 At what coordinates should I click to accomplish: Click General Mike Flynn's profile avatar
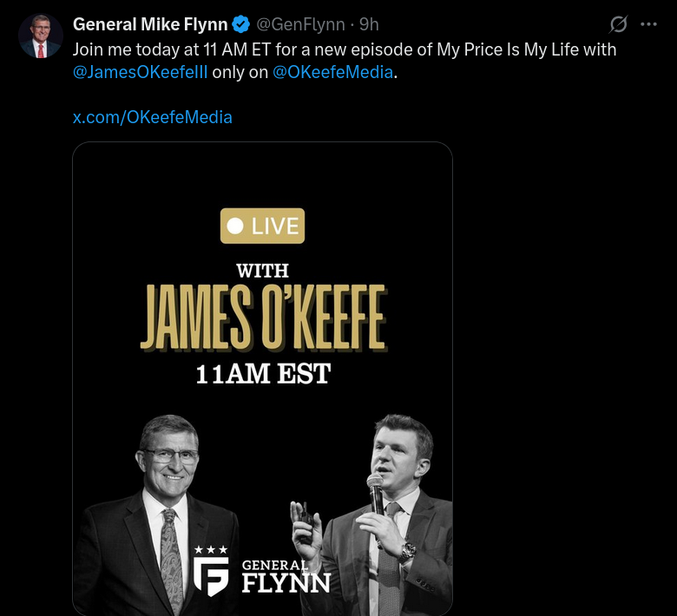40,37
